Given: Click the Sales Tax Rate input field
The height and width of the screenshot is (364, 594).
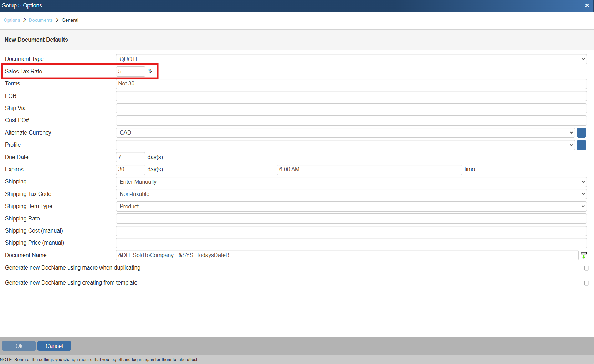Looking at the screenshot, I should (130, 72).
